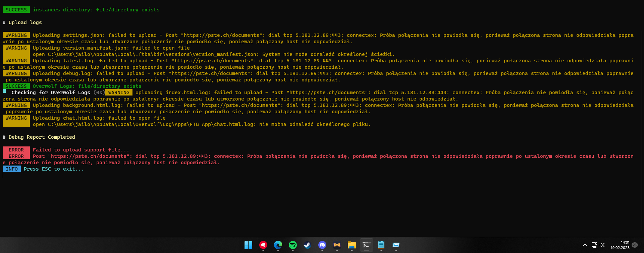Click the version_manifest.json file path line
This screenshot has height=253, width=644.
(214, 54)
